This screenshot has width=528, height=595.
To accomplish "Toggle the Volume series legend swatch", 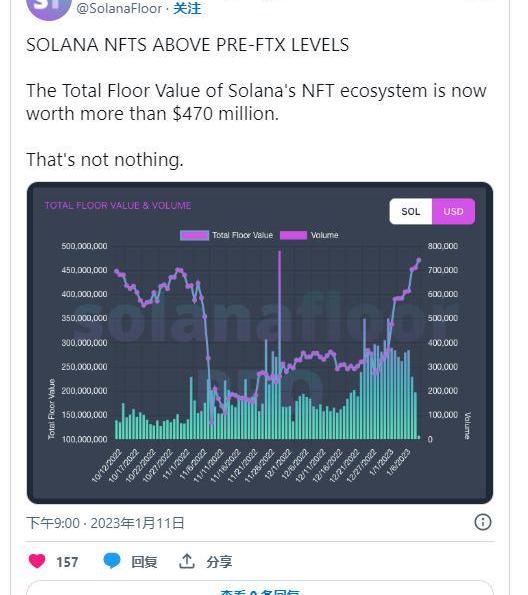I will [x=293, y=235].
